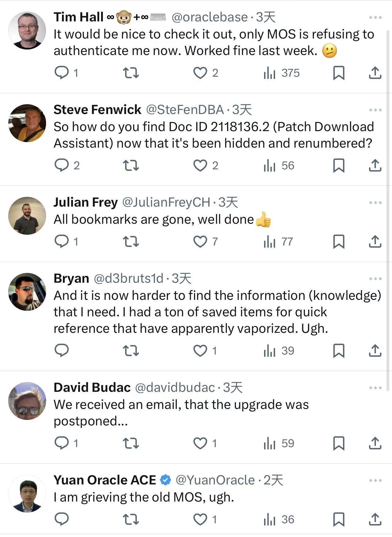Open more options on Bryan's tweet
The width and height of the screenshot is (392, 537).
point(375,279)
